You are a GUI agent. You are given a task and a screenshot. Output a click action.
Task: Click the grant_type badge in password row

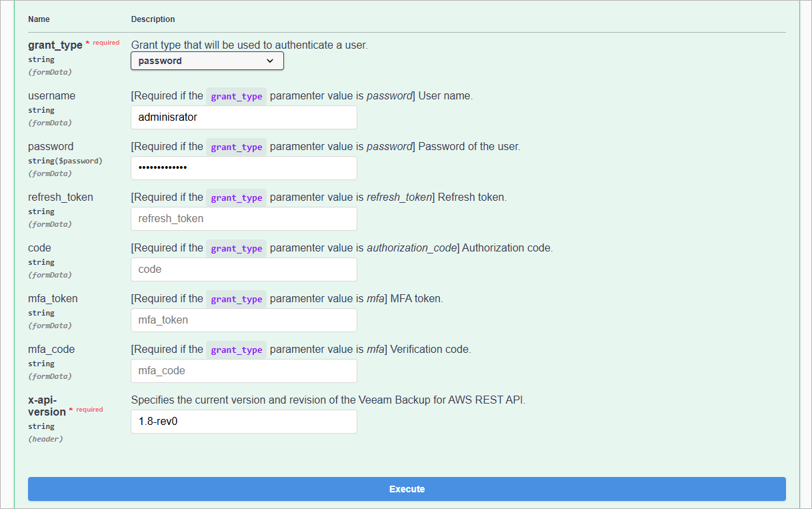pos(236,147)
